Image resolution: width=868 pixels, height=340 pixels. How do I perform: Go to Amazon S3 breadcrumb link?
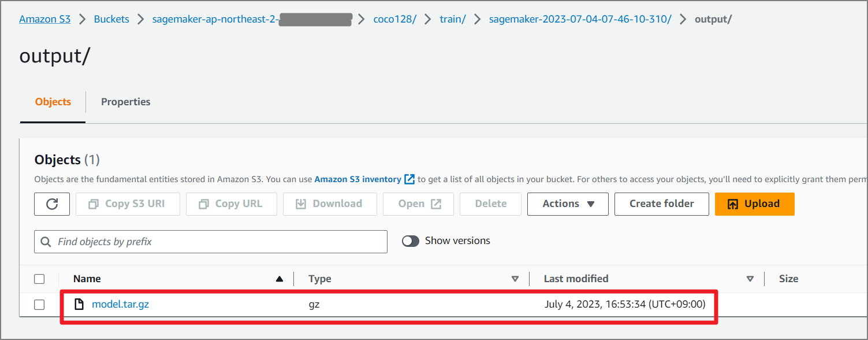pos(45,19)
